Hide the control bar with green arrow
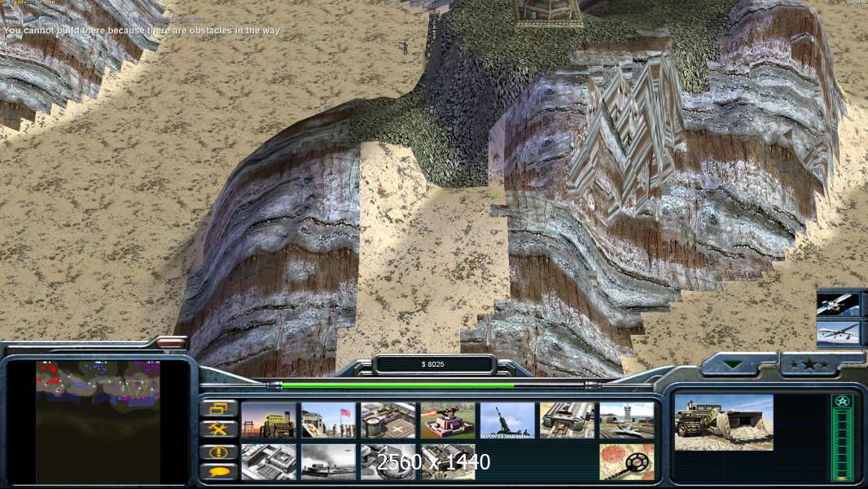868x489 pixels. point(734,364)
